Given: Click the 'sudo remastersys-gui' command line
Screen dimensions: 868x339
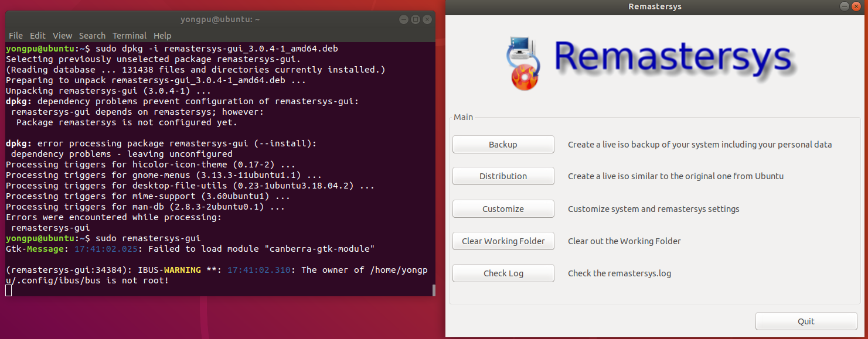Looking at the screenshot, I should (103, 238).
